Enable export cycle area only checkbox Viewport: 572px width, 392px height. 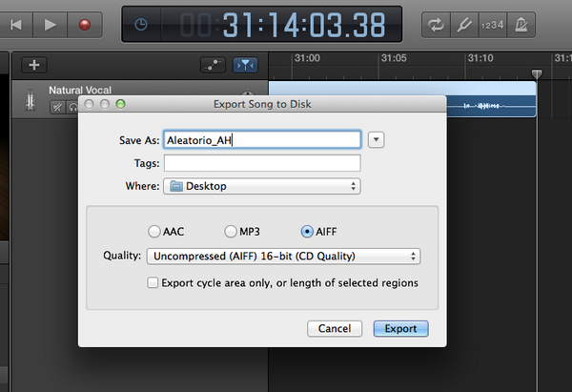153,282
